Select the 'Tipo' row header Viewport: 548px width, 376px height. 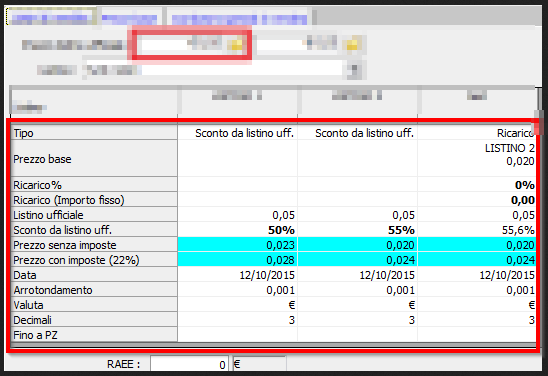pyautogui.click(x=94, y=133)
